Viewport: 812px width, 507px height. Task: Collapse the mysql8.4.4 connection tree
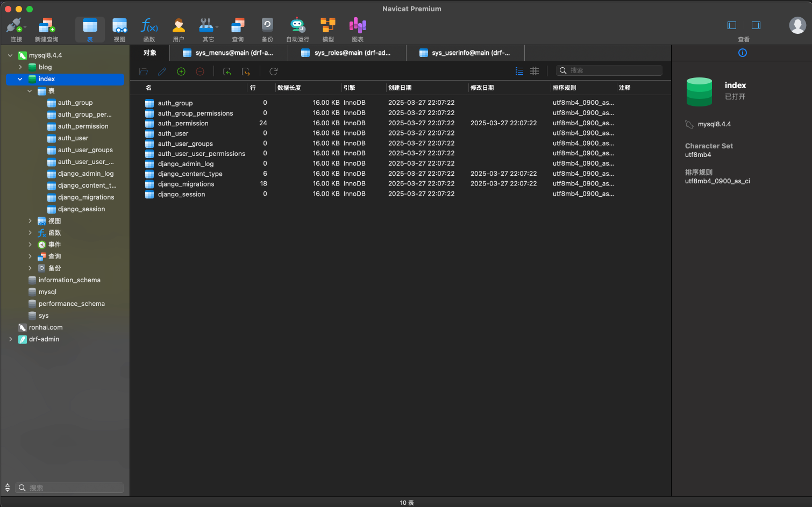[x=10, y=55]
